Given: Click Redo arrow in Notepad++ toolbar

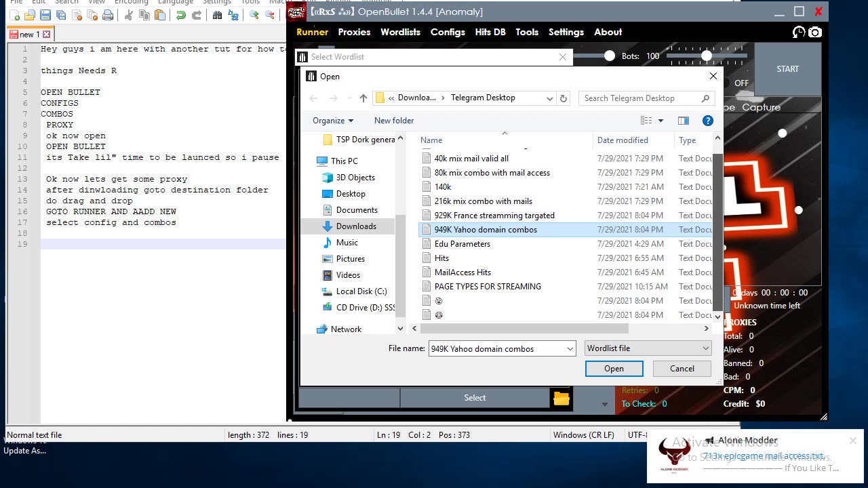Looking at the screenshot, I should tap(196, 16).
